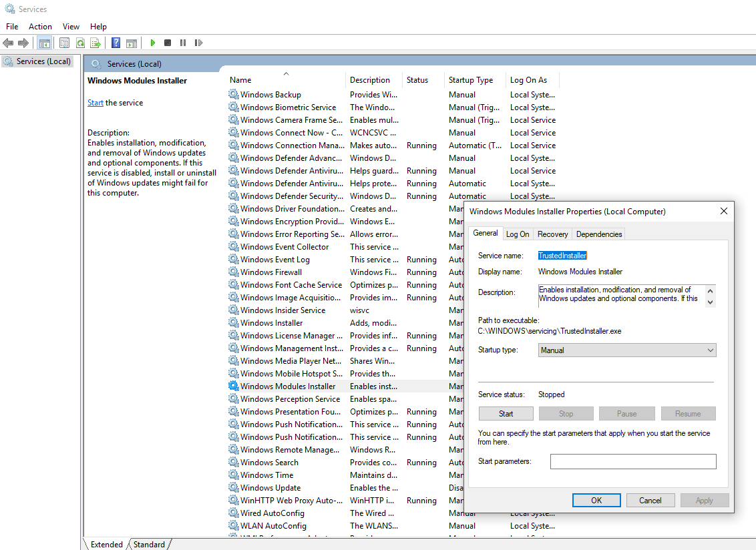Click the Restart Service toolbar icon
Viewport: 756px width, 550px height.
coord(198,43)
